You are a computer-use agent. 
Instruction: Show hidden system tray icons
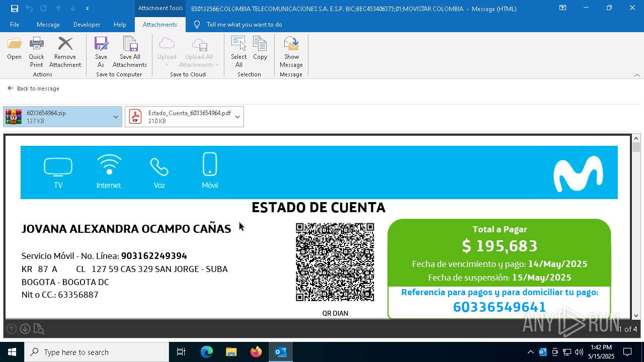tap(530, 352)
